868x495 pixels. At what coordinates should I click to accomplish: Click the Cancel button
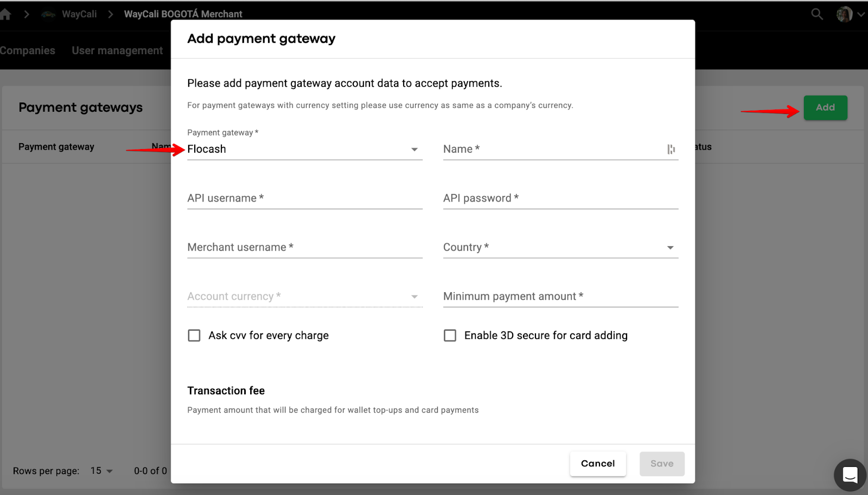click(x=597, y=464)
